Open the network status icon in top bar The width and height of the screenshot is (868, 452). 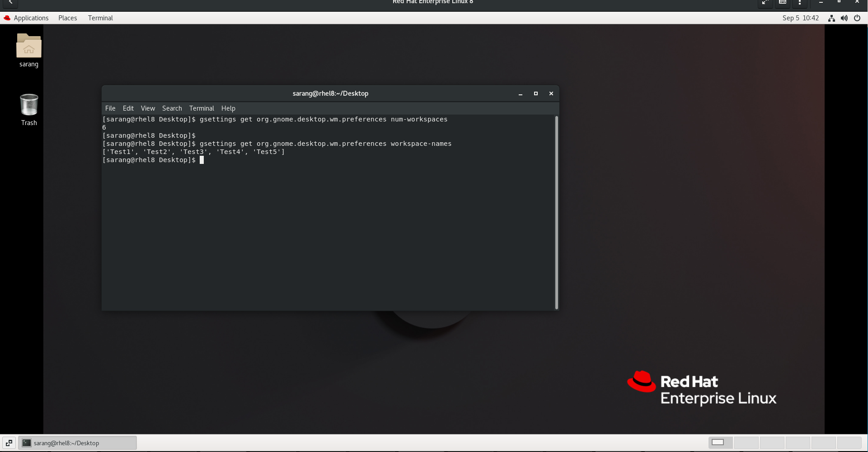point(831,18)
